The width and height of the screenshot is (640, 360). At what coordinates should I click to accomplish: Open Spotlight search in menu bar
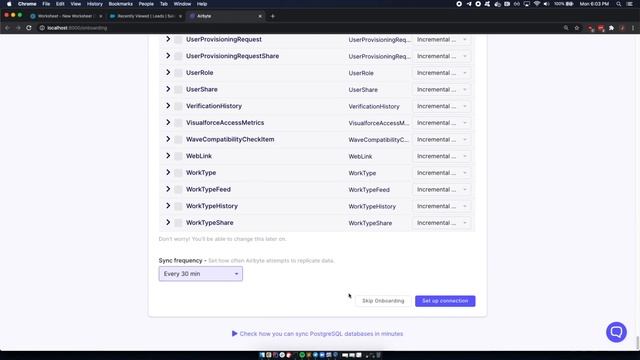pos(619,4)
